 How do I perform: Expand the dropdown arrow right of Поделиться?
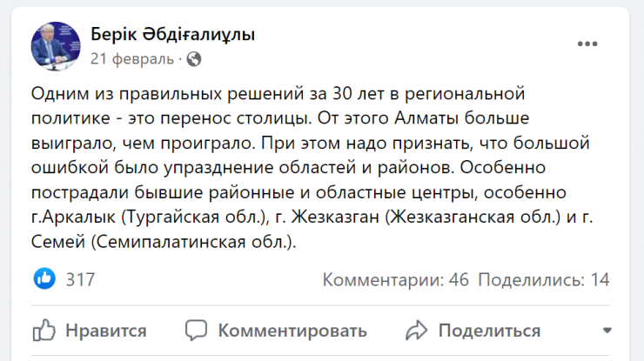click(x=606, y=331)
